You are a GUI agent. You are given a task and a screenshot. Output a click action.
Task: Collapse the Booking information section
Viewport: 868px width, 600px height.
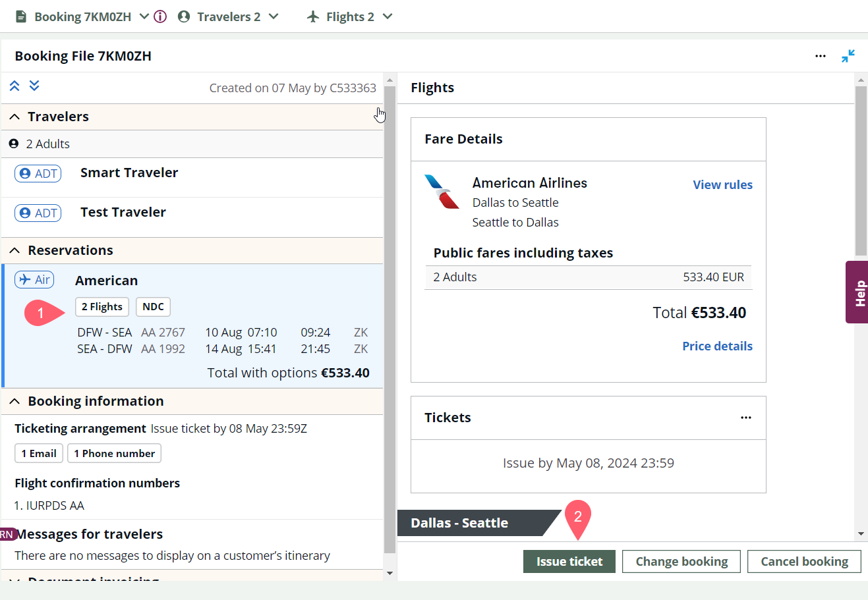click(x=14, y=401)
